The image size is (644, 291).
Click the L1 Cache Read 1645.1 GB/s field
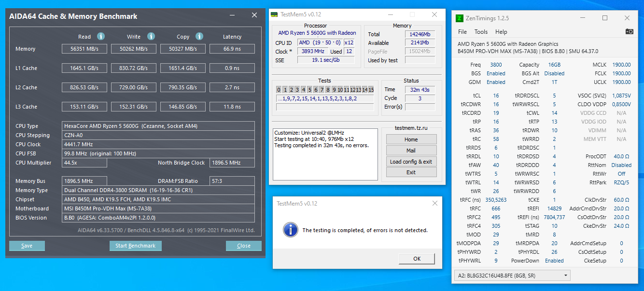(84, 68)
